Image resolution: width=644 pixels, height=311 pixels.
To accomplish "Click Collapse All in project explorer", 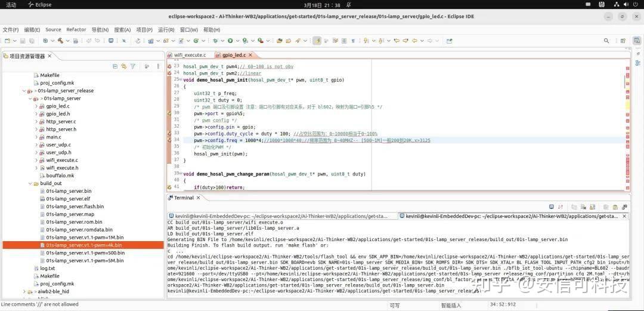I will (115, 66).
